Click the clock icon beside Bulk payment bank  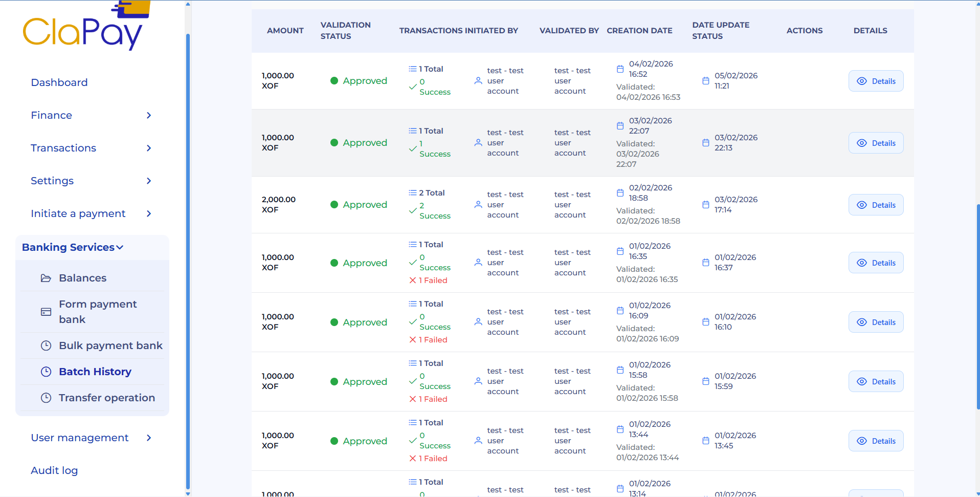47,345
